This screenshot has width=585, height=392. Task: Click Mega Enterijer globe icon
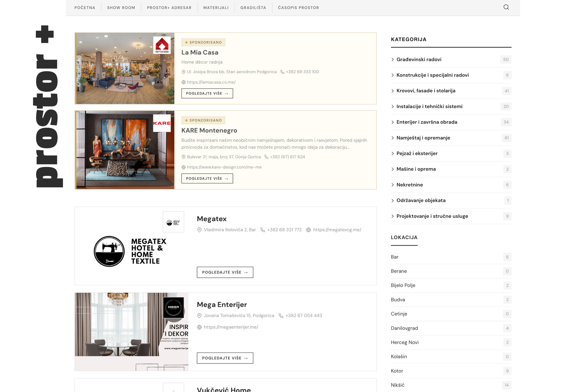point(199,327)
